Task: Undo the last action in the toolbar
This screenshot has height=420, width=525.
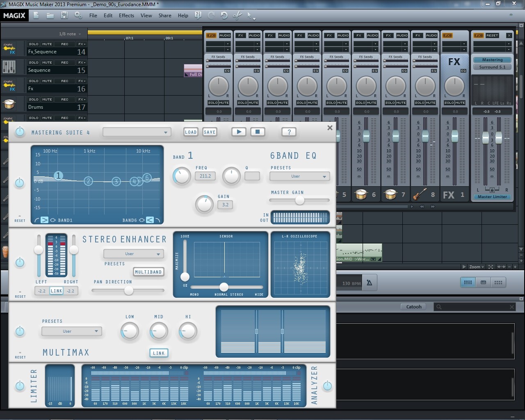Action: click(x=224, y=16)
